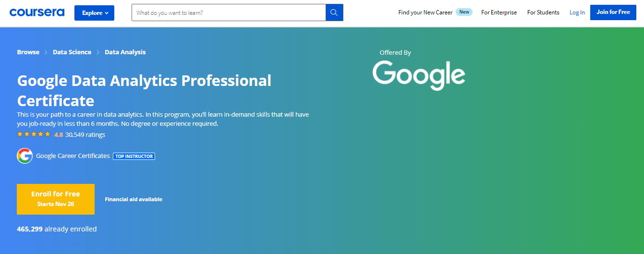
Task: Open the Financial aid available link
Action: [x=134, y=199]
